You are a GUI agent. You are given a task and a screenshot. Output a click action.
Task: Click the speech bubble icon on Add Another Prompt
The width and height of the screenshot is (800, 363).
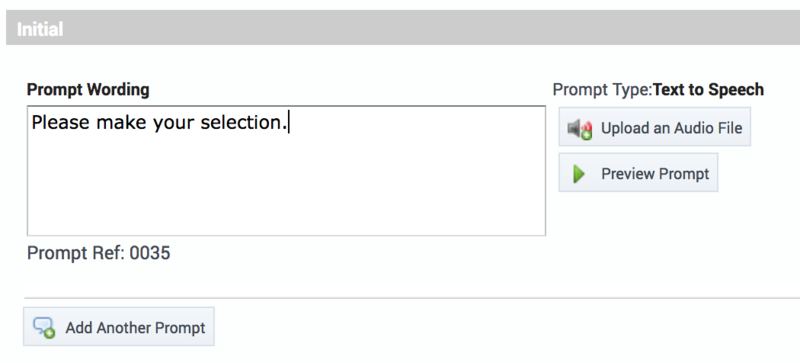[x=44, y=328]
